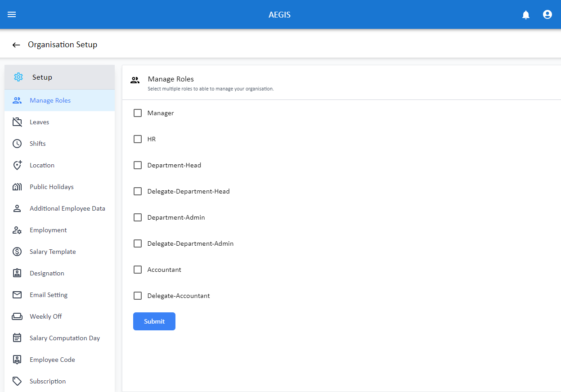Open the hamburger navigation menu
Viewport: 561px width, 392px height.
coord(12,14)
